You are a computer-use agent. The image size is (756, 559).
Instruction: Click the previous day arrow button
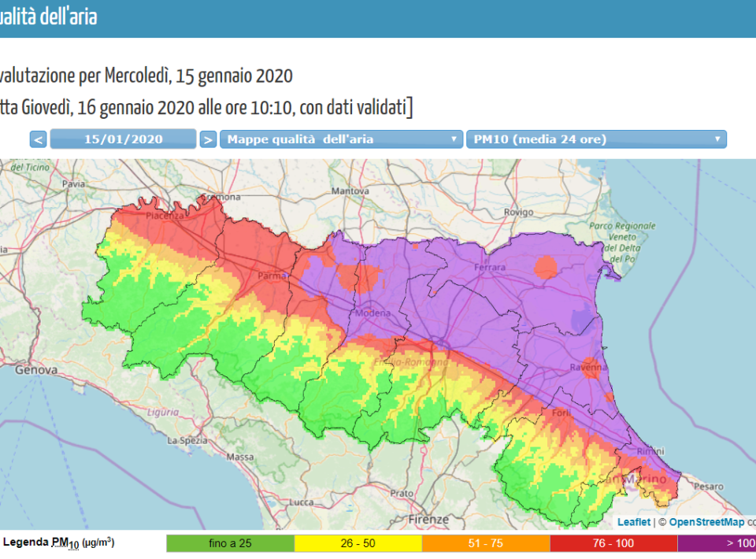pyautogui.click(x=39, y=139)
